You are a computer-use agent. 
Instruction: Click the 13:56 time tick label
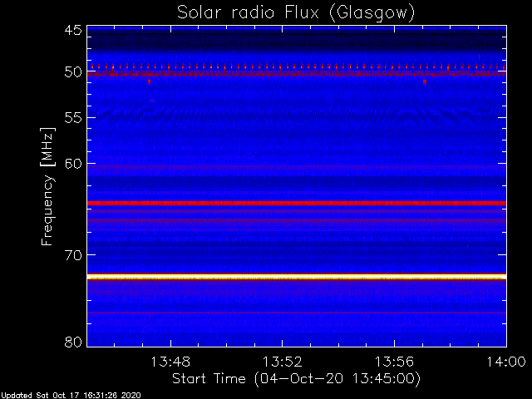coord(394,362)
